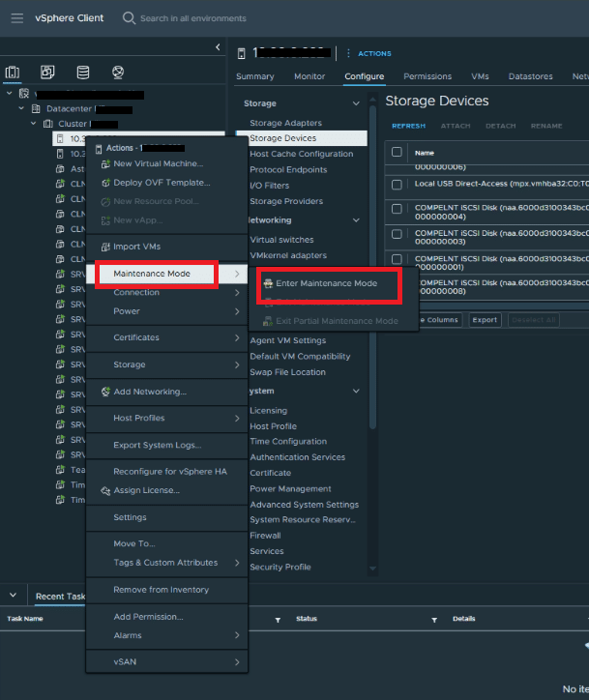Open the Networking inventory view icon
This screenshot has height=700, width=589.
click(117, 73)
